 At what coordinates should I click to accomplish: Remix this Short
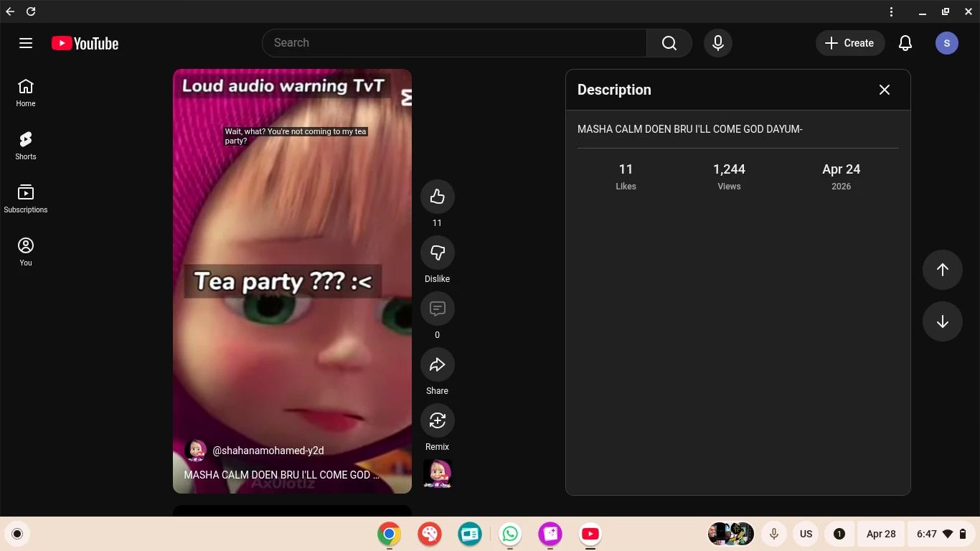pos(437,420)
